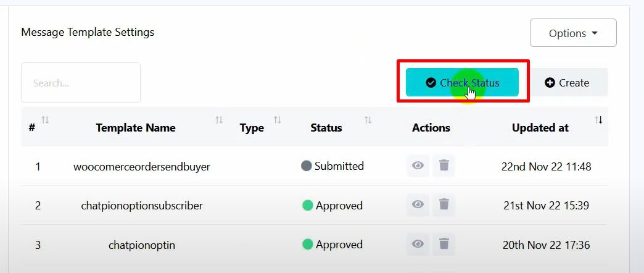Click the Actions column header
This screenshot has width=644, height=273.
tap(431, 128)
